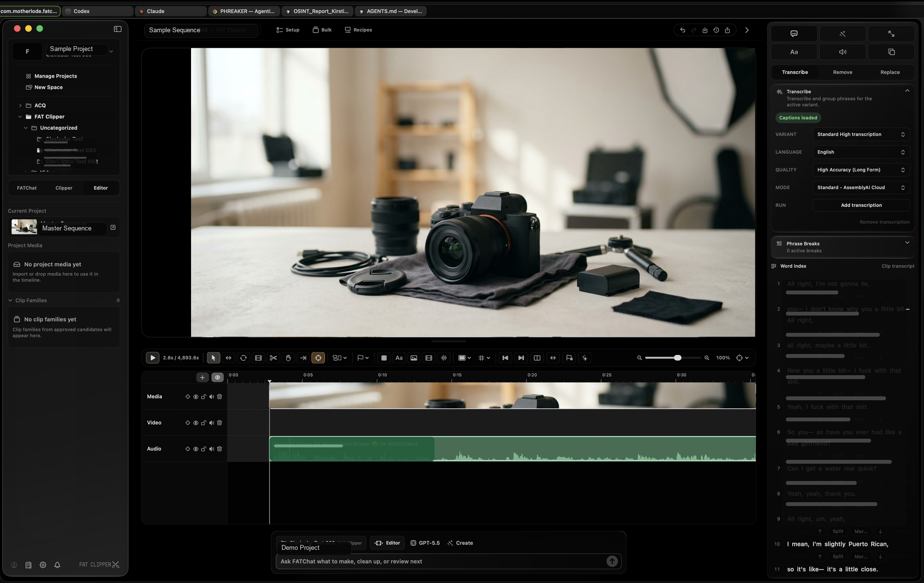Viewport: 924px width, 583px height.
Task: Toggle the left sidebar panel icon
Action: pyautogui.click(x=117, y=29)
